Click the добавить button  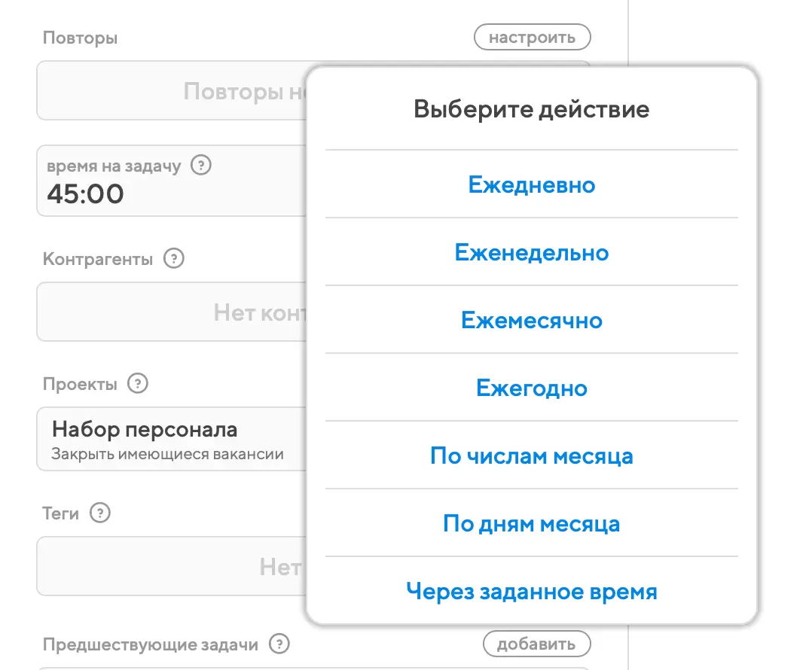536,644
